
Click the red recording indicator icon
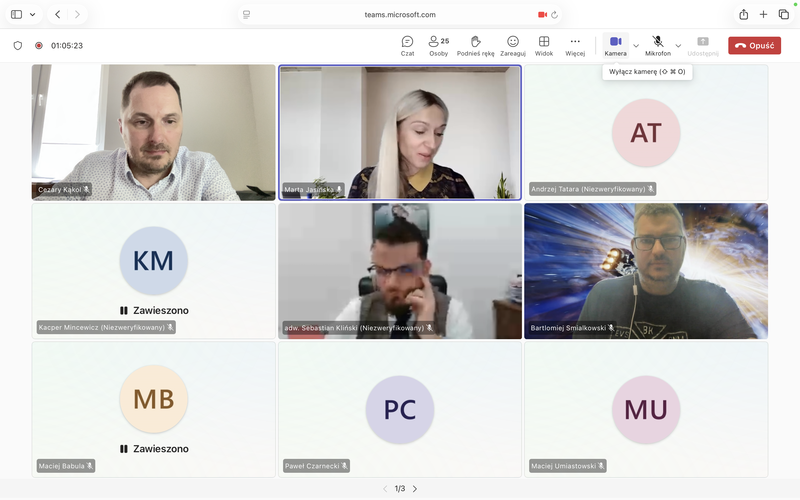tap(39, 45)
